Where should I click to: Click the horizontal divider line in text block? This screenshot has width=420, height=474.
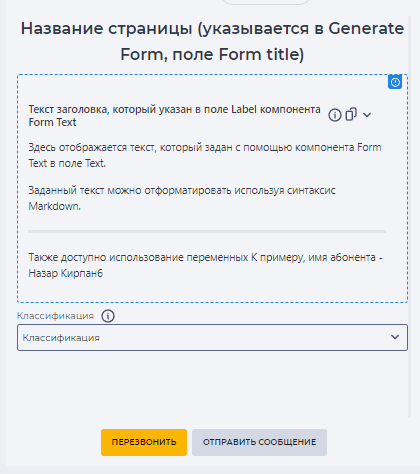coord(207,231)
